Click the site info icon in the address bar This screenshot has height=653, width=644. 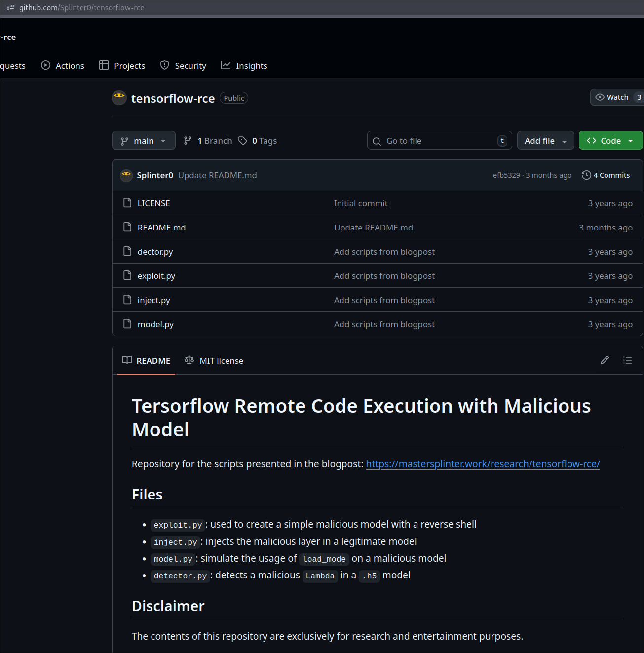pos(10,8)
